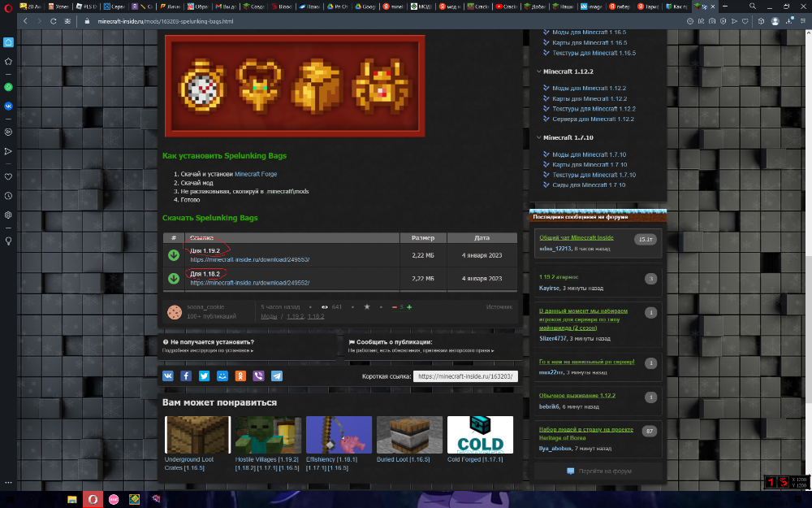Switch to the 'image' browser tab
Viewport: 812px width, 508px height.
tap(591, 7)
